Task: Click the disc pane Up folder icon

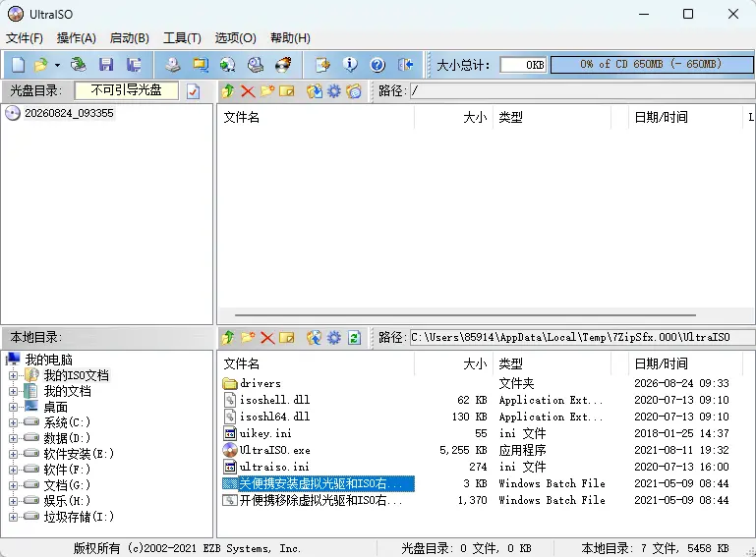Action: [228, 91]
